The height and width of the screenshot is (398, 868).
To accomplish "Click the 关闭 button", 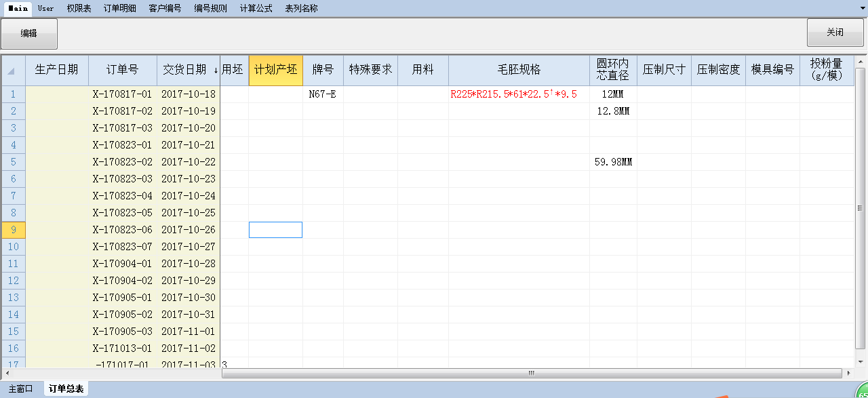I will [x=835, y=33].
